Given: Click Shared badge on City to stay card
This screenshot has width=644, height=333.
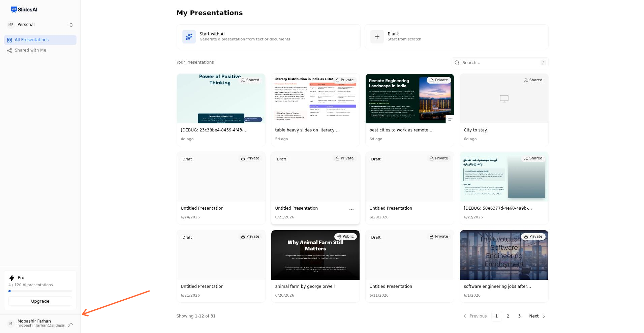Looking at the screenshot, I should click(x=533, y=80).
